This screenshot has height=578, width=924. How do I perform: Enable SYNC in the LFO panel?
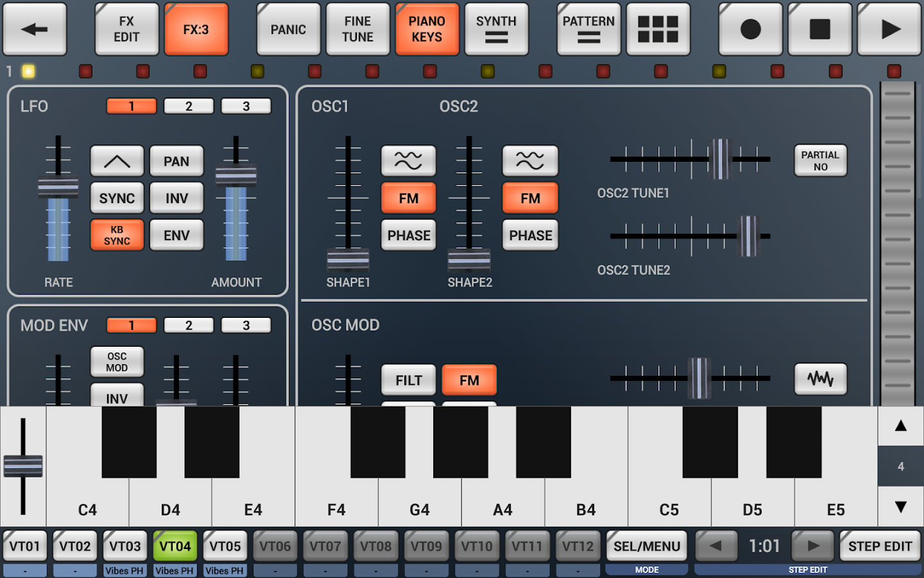pos(117,198)
